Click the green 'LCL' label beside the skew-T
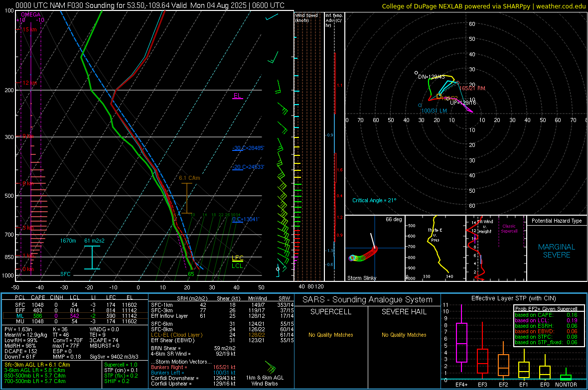This screenshot has width=588, height=390. (237, 266)
